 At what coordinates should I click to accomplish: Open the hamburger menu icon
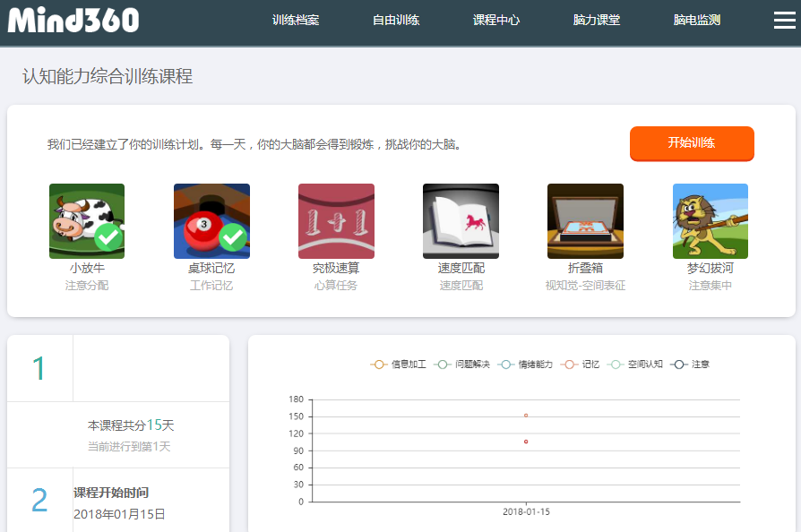tap(784, 20)
